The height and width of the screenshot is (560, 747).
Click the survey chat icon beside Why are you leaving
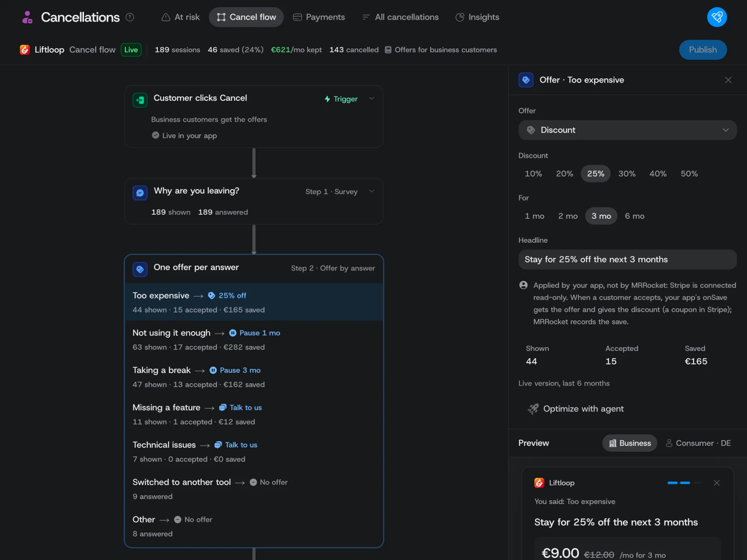140,193
